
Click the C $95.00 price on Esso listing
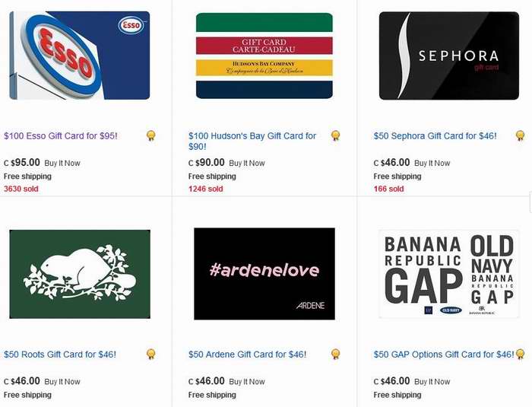point(22,162)
